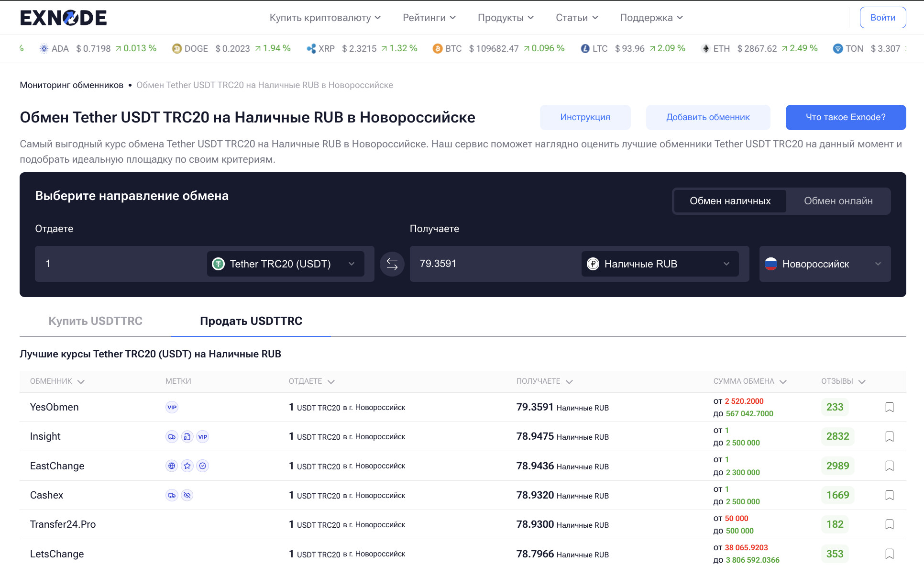Click the globe badge on EastChange row

[x=172, y=466]
